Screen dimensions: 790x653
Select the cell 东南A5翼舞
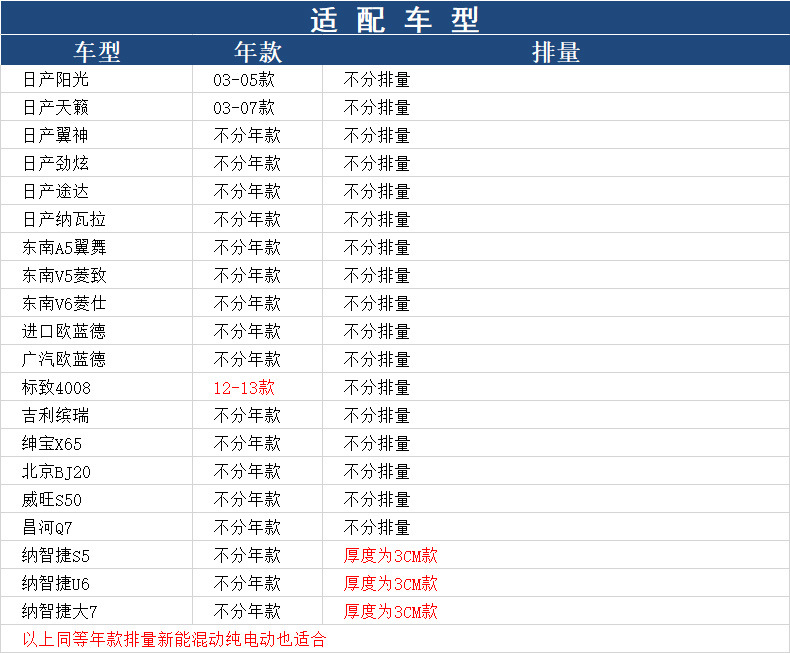[64, 247]
